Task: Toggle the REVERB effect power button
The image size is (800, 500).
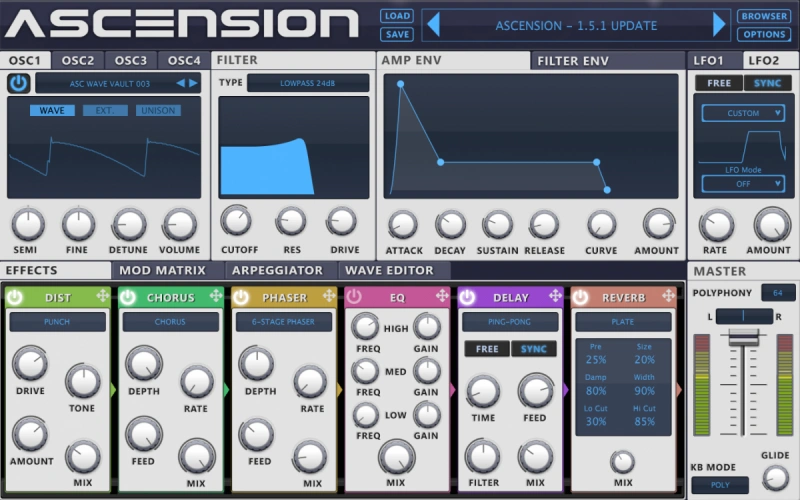Action: (x=580, y=296)
